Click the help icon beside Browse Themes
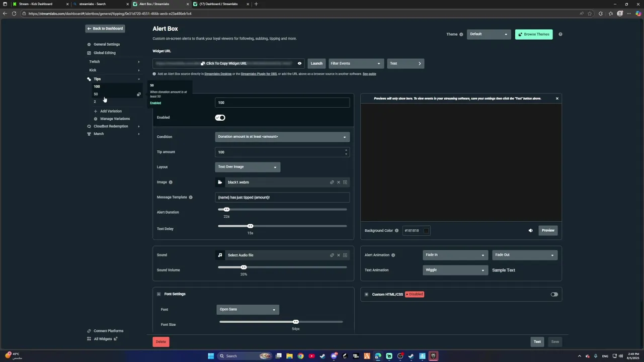Screen dimensions: 644x362 tap(560, 34)
